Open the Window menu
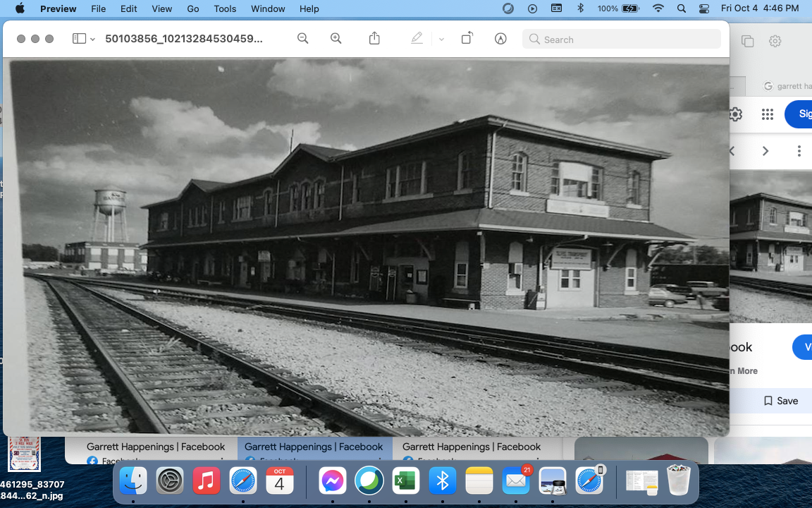 pyautogui.click(x=268, y=8)
